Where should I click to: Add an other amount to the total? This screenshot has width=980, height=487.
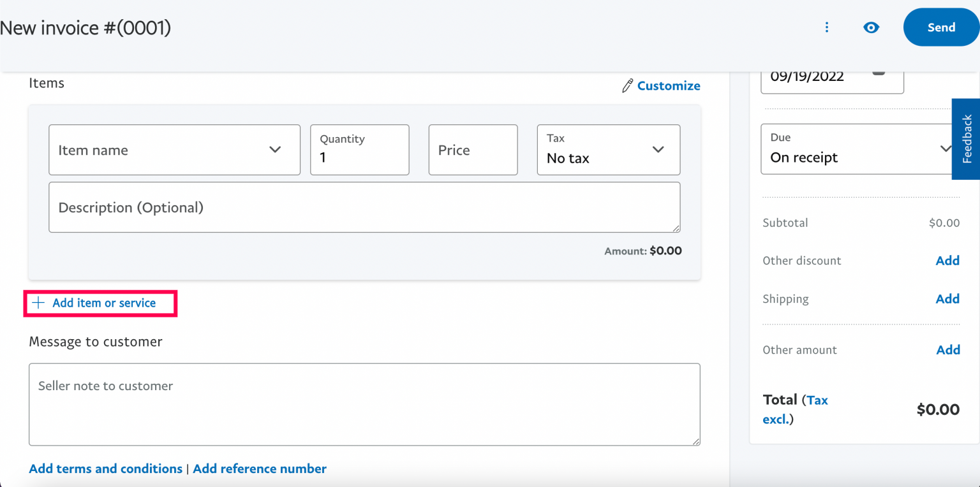click(948, 349)
